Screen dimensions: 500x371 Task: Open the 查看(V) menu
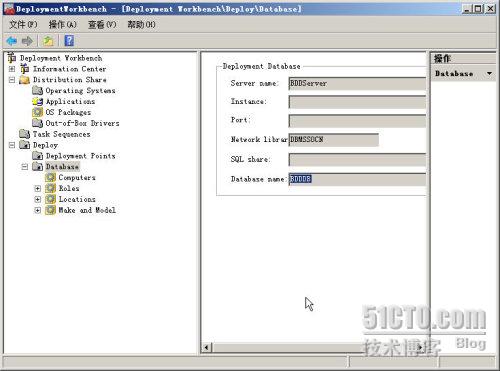102,24
